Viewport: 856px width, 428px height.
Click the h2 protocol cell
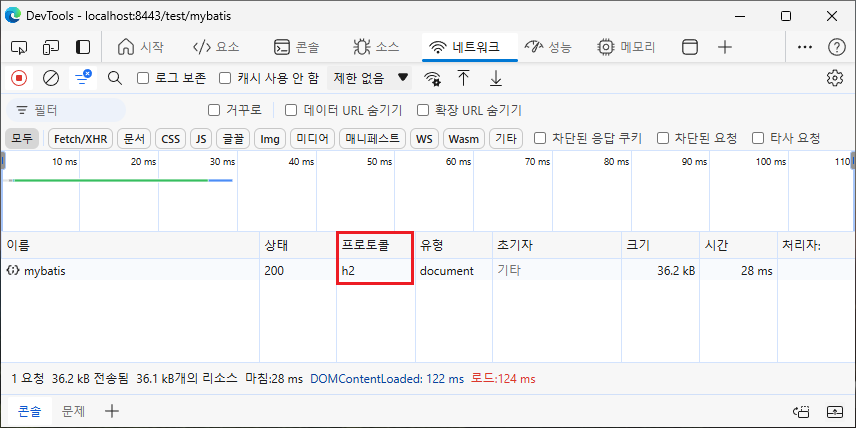376,270
